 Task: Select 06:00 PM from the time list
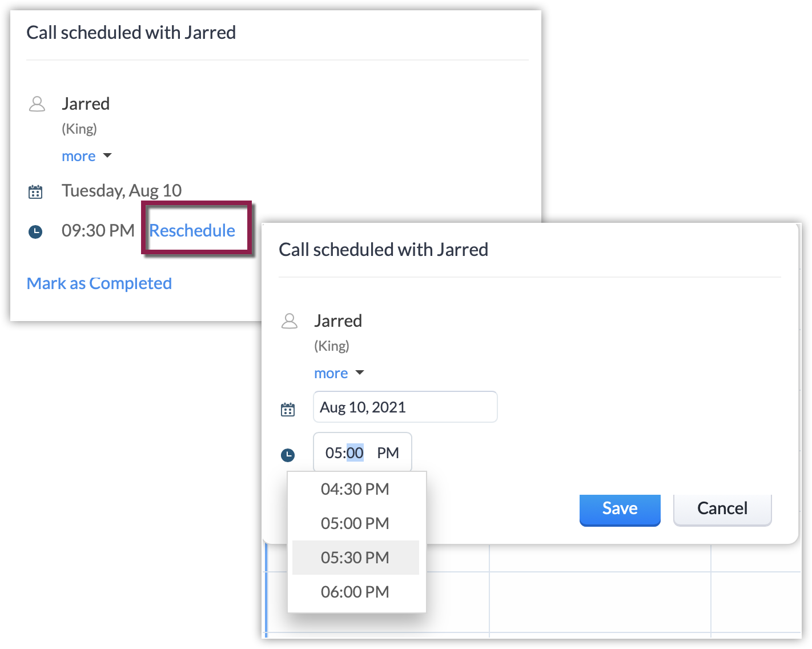point(355,592)
